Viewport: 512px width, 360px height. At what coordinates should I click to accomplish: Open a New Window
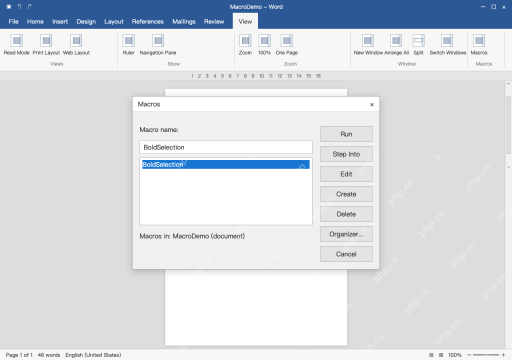point(368,45)
